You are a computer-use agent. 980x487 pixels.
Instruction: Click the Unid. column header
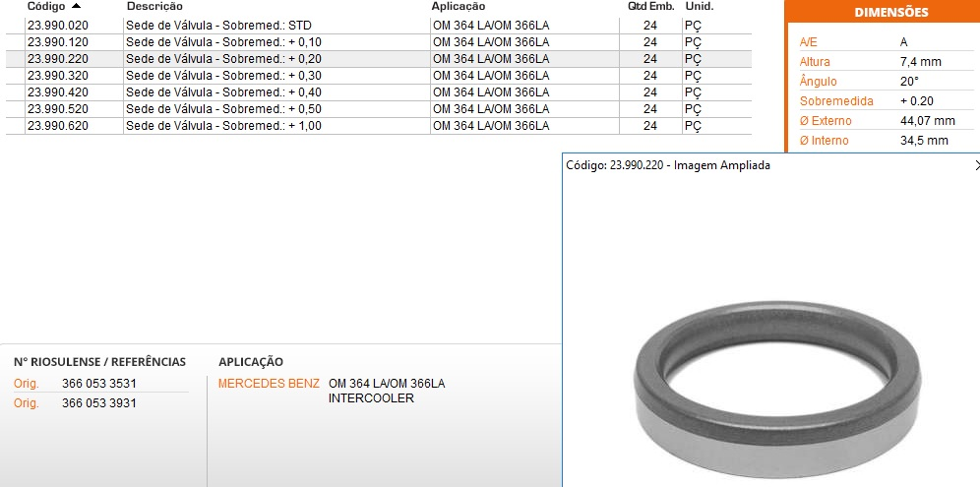click(699, 6)
